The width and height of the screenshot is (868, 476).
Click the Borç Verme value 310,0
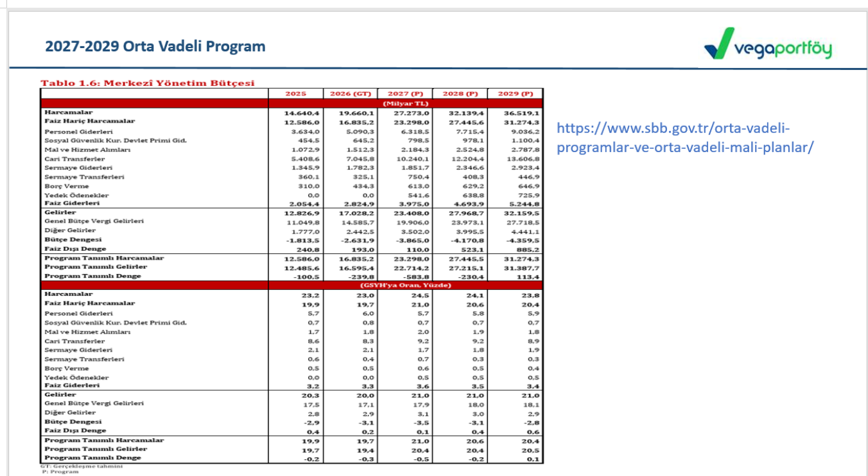(309, 185)
